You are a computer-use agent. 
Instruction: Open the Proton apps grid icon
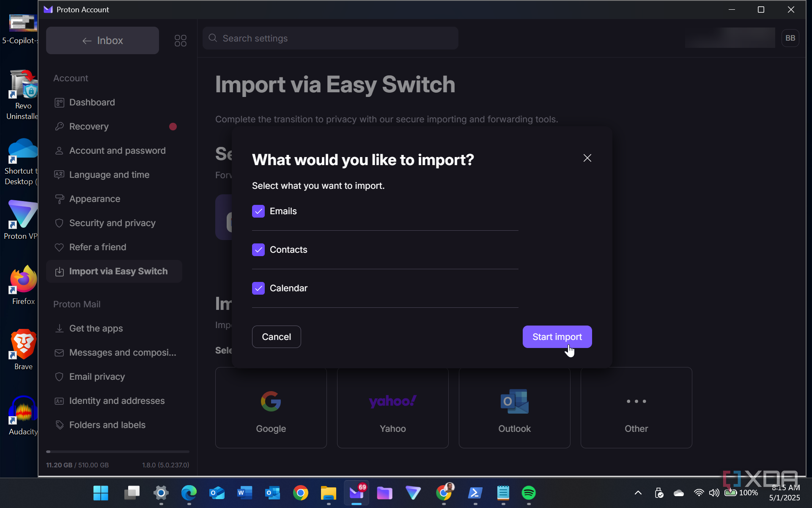tap(181, 41)
